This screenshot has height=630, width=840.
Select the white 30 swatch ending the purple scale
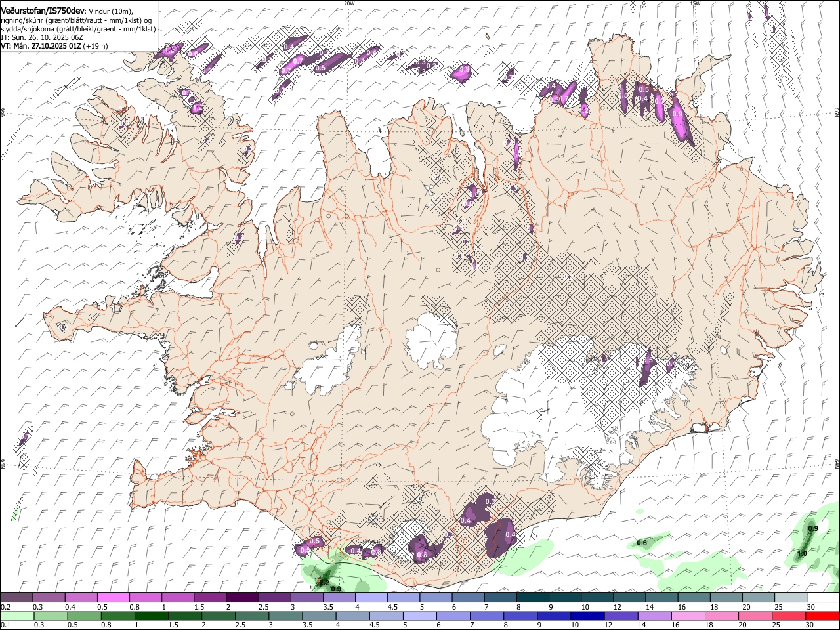pos(823,598)
